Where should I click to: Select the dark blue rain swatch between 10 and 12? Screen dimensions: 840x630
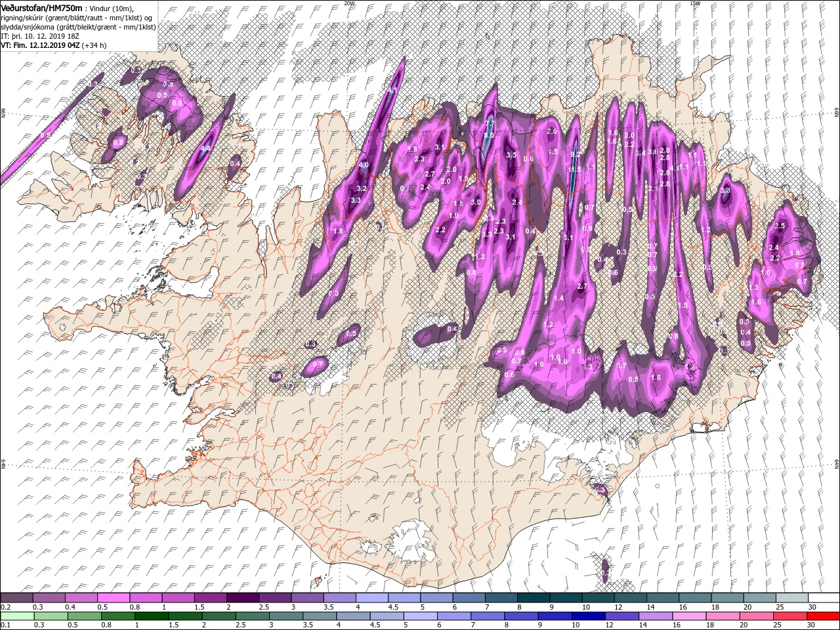587,616
